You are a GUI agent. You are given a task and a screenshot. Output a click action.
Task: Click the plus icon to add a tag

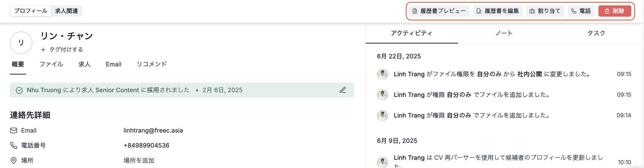43,50
